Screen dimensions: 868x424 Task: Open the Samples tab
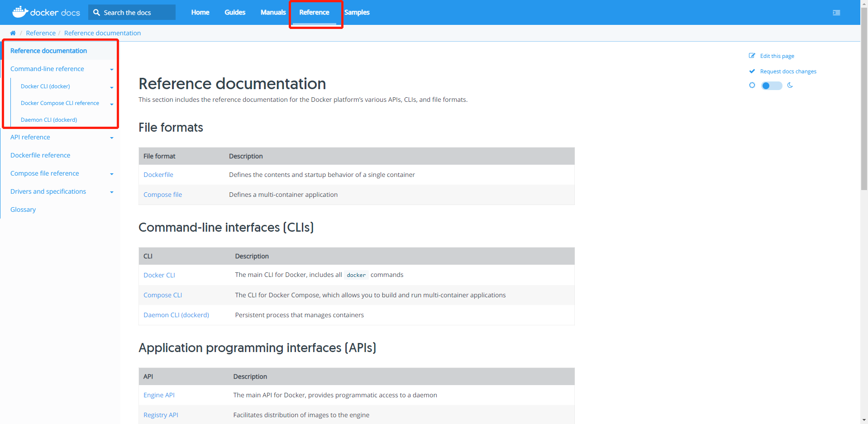point(357,12)
